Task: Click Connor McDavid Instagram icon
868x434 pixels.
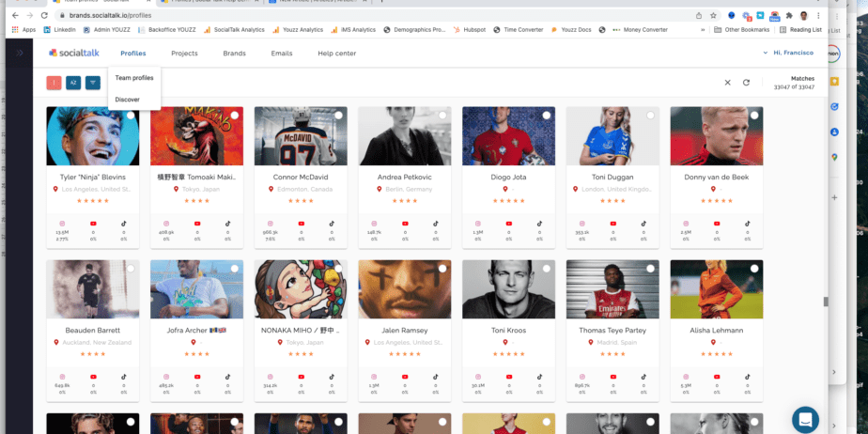Action: tap(271, 224)
